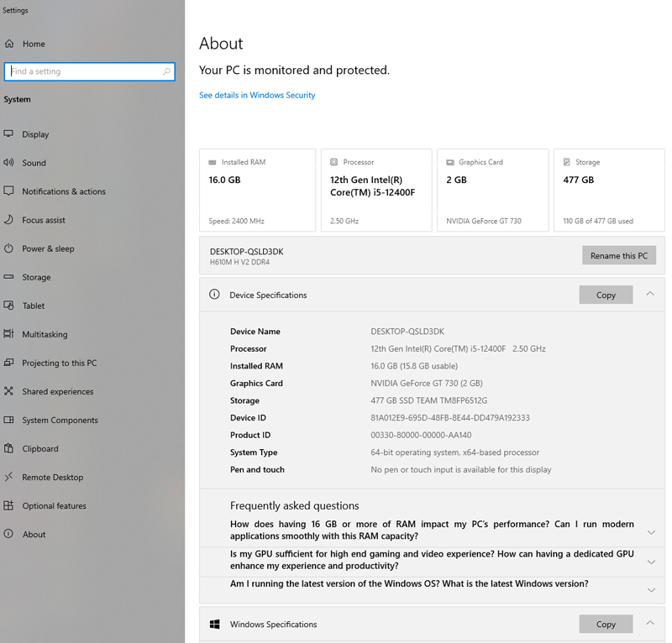Click the Installed RAM card icon
Image resolution: width=672 pixels, height=643 pixels.
[x=213, y=162]
